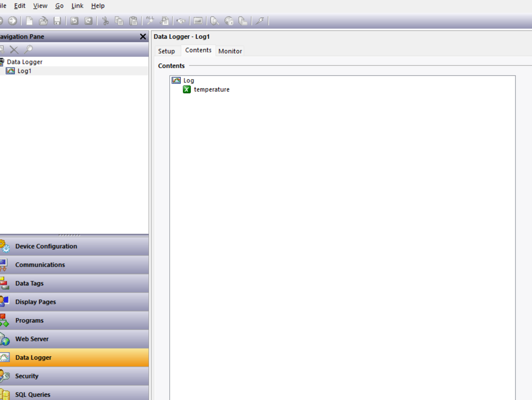Click the Save disk icon
The height and width of the screenshot is (400, 532).
[57, 21]
